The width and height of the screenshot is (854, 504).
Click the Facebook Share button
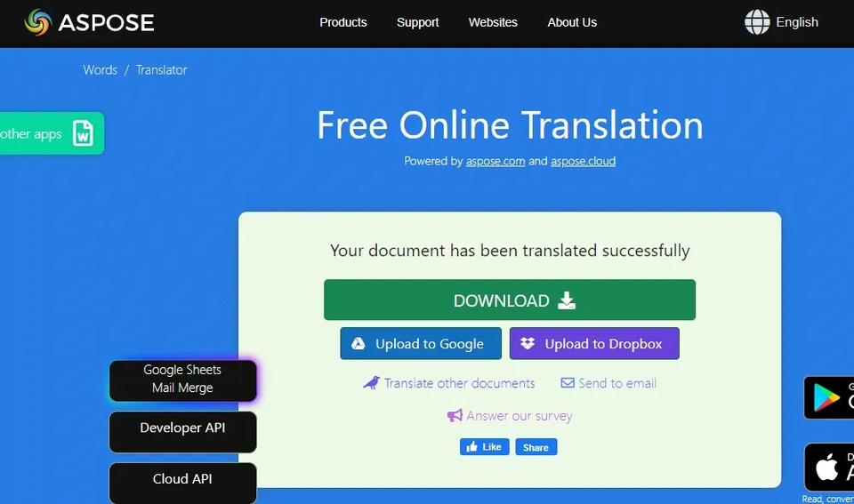click(x=536, y=447)
